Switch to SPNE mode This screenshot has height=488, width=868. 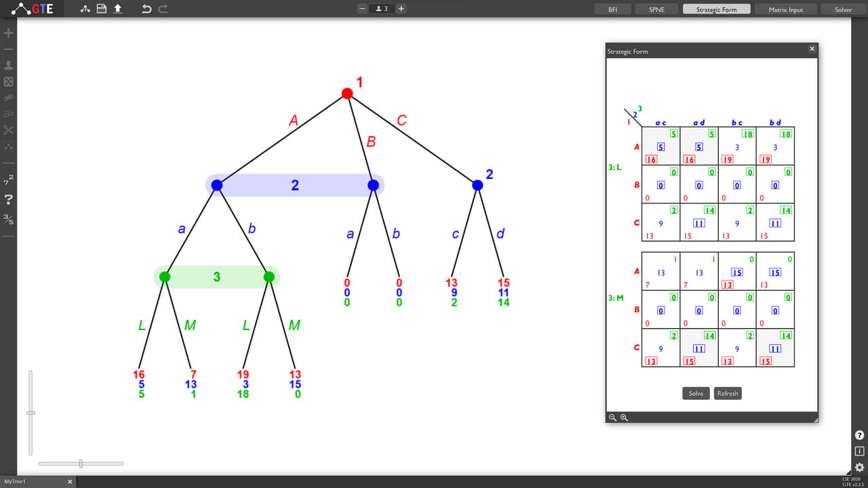coord(656,9)
